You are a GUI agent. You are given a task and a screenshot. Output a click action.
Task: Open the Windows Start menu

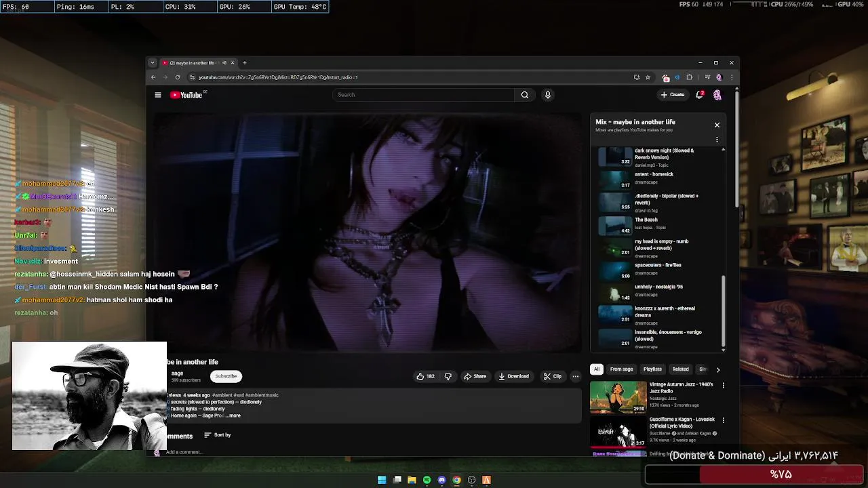pos(382,480)
